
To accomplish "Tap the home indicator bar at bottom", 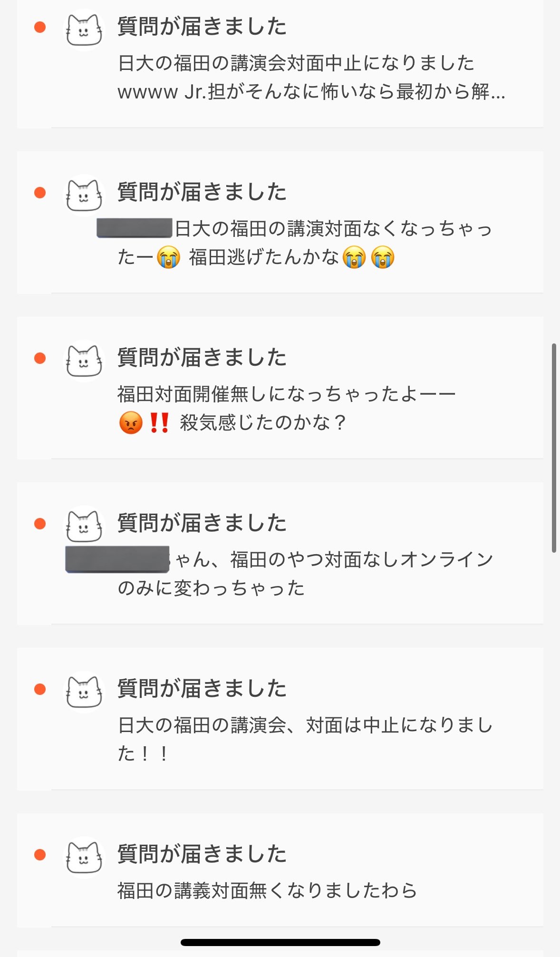I will pyautogui.click(x=280, y=942).
